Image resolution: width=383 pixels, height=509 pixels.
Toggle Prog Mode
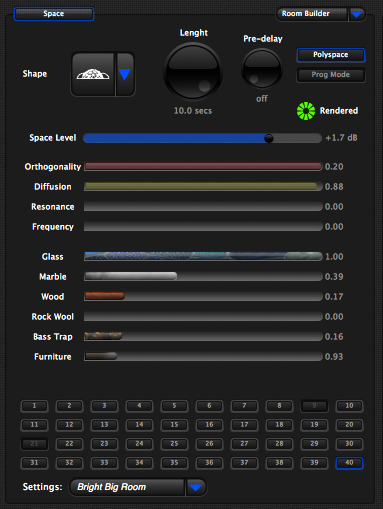(331, 75)
